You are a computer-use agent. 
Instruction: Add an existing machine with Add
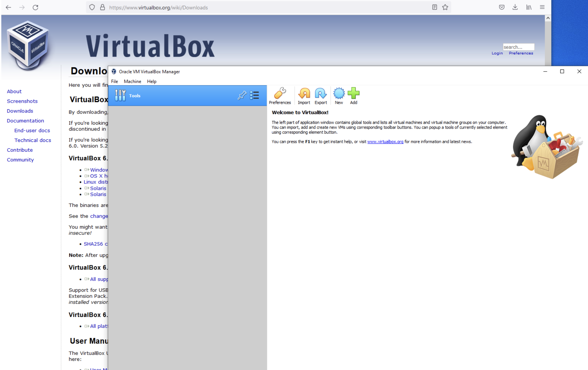pos(354,96)
